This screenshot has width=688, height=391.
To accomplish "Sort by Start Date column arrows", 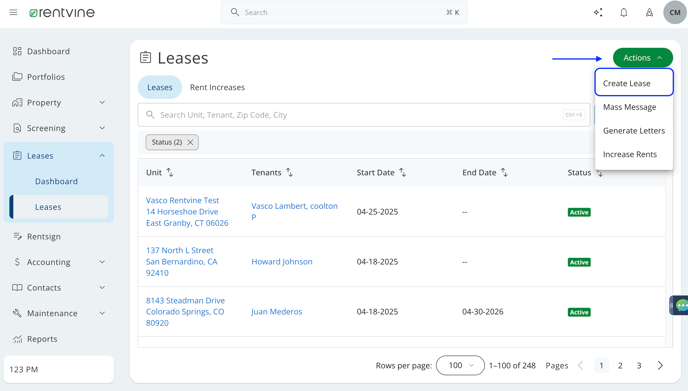I will tap(402, 172).
